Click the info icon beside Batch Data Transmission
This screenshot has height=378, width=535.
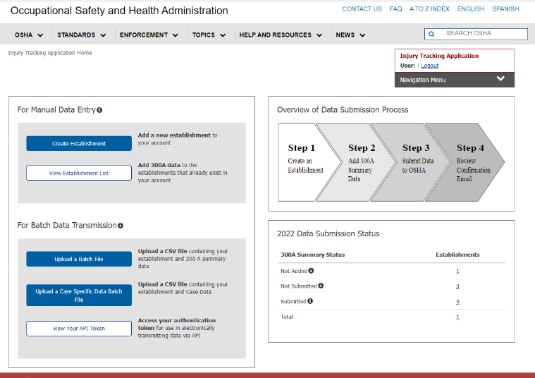(120, 226)
